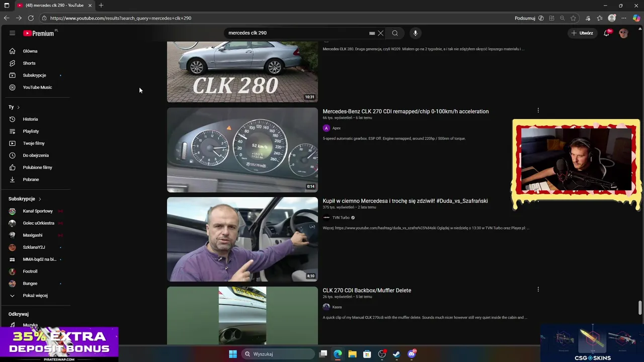
Task: Open more options for CLK 270 remapped video
Action: point(538,111)
